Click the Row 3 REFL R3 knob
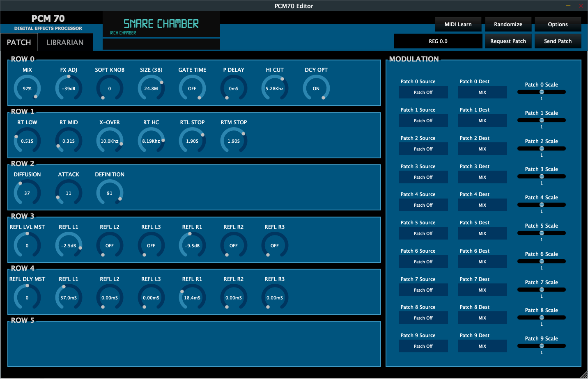Screen dimensions: 588x379 (x=275, y=245)
